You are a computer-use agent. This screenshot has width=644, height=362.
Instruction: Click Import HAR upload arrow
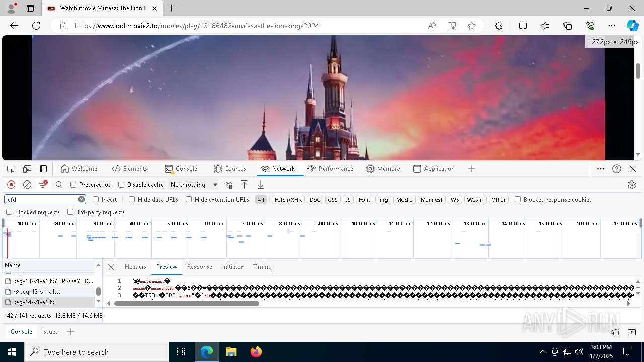coord(244,185)
